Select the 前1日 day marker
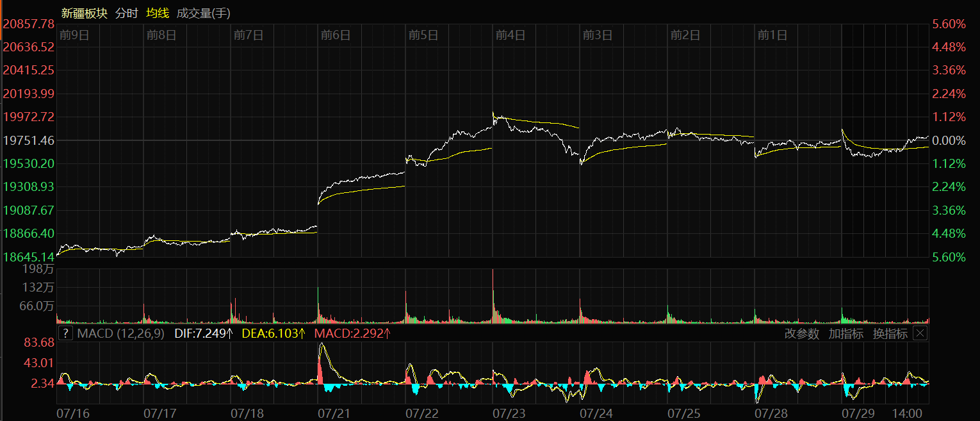 click(772, 35)
